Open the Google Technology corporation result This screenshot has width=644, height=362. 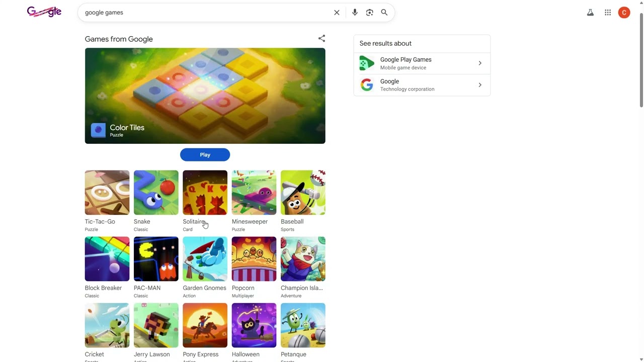tap(422, 85)
